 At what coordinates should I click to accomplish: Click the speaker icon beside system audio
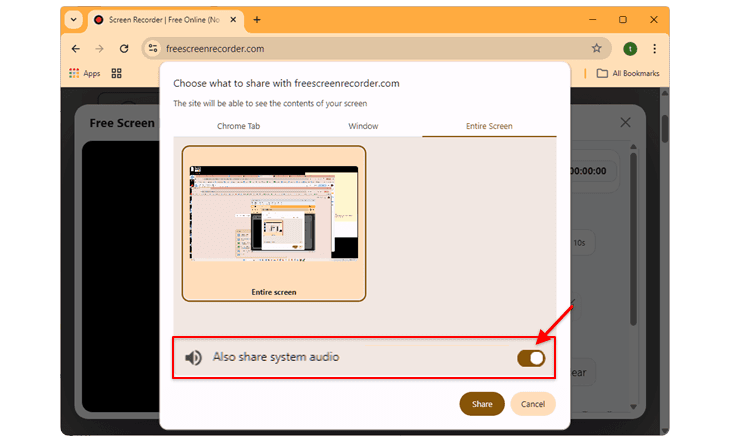pyautogui.click(x=193, y=357)
